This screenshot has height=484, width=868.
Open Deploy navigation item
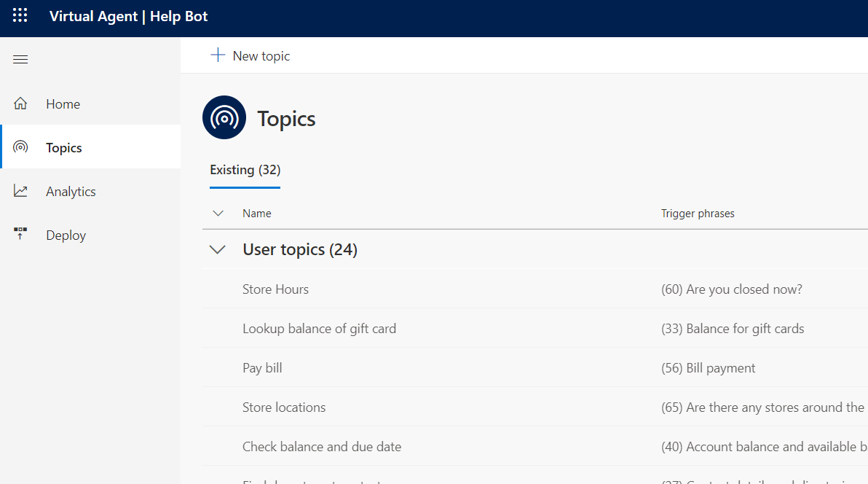[91, 235]
